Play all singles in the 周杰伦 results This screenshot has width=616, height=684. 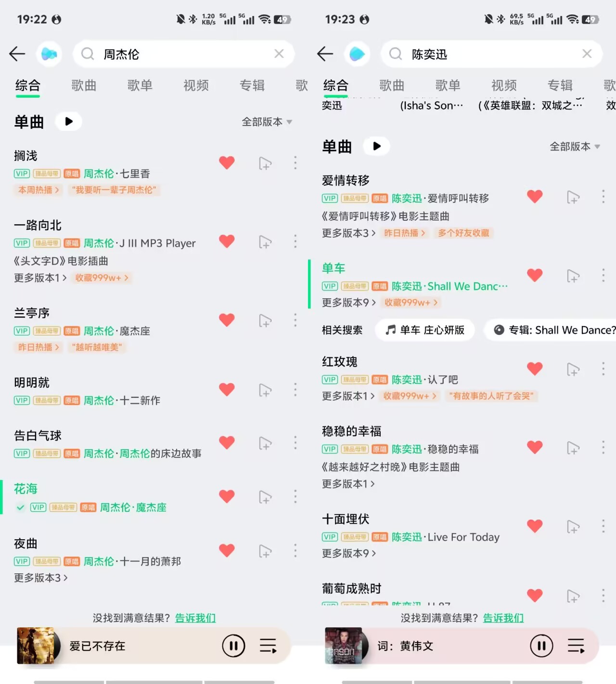(69, 121)
